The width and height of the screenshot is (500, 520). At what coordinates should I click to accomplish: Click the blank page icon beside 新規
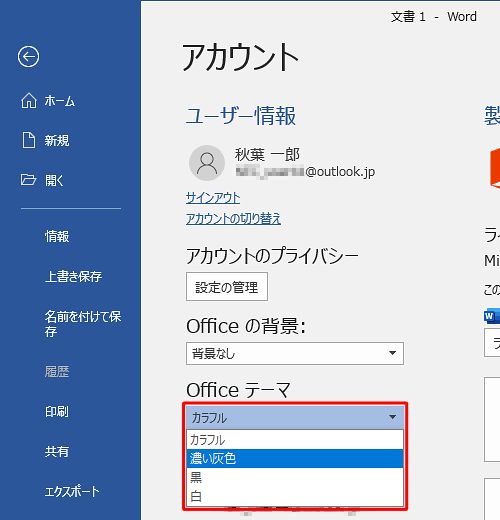pos(29,140)
